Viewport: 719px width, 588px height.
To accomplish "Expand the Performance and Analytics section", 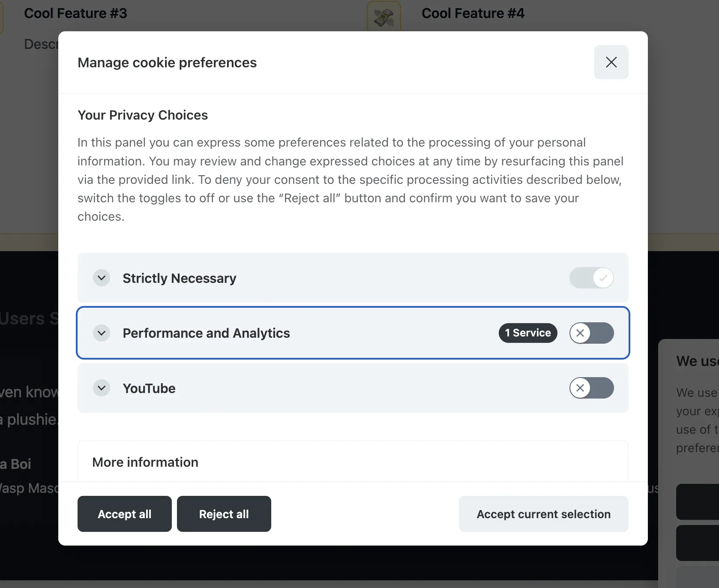I will [x=102, y=333].
